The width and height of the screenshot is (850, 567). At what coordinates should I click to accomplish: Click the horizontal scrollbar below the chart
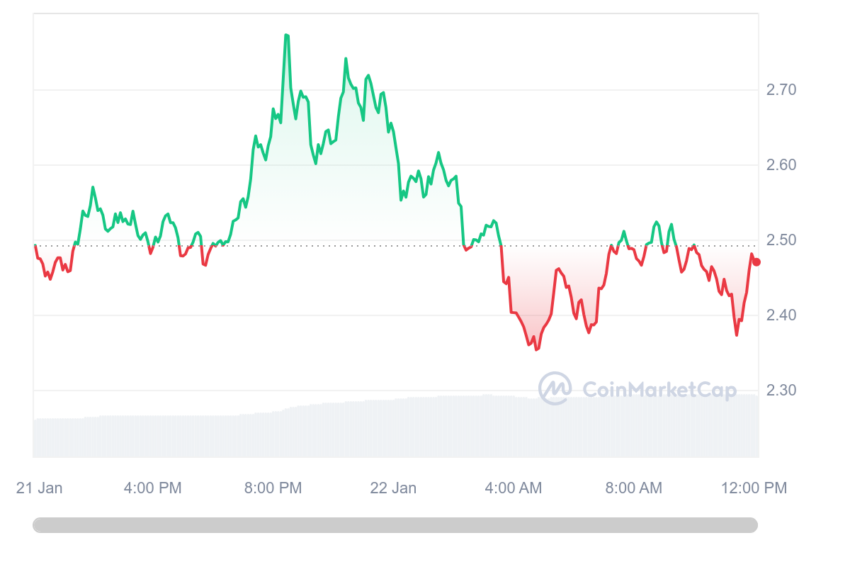pyautogui.click(x=395, y=525)
